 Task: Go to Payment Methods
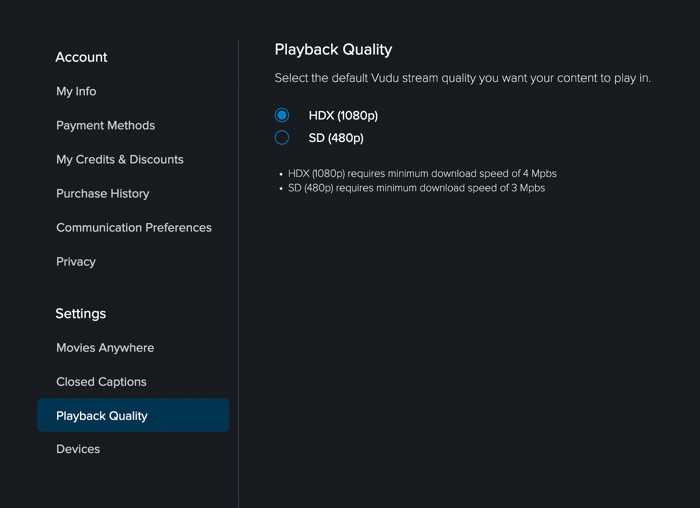pyautogui.click(x=105, y=125)
